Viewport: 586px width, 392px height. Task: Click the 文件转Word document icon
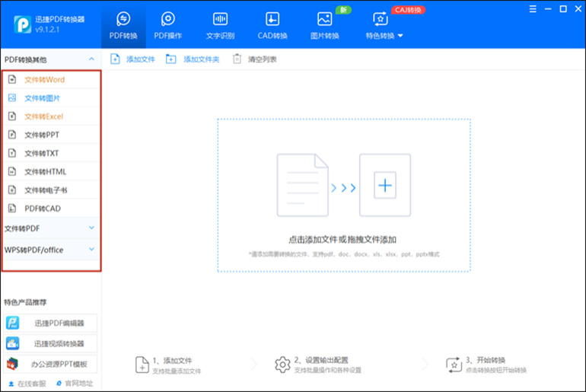tap(12, 79)
